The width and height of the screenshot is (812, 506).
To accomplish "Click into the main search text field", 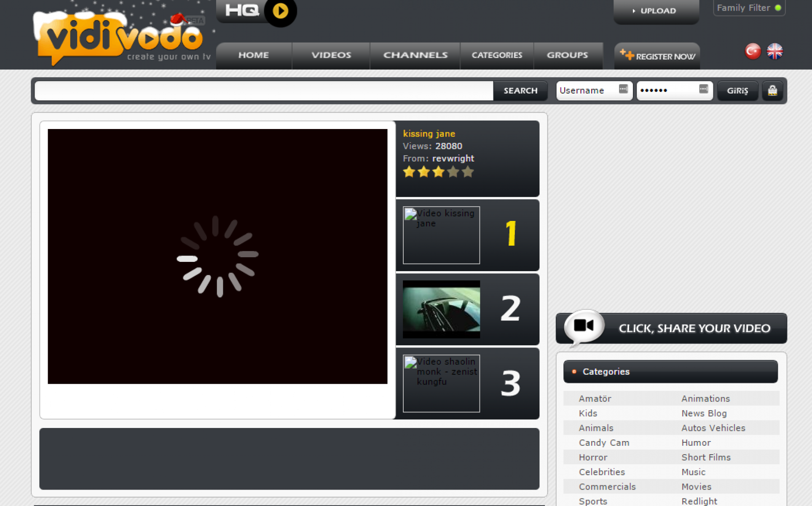I will click(264, 91).
